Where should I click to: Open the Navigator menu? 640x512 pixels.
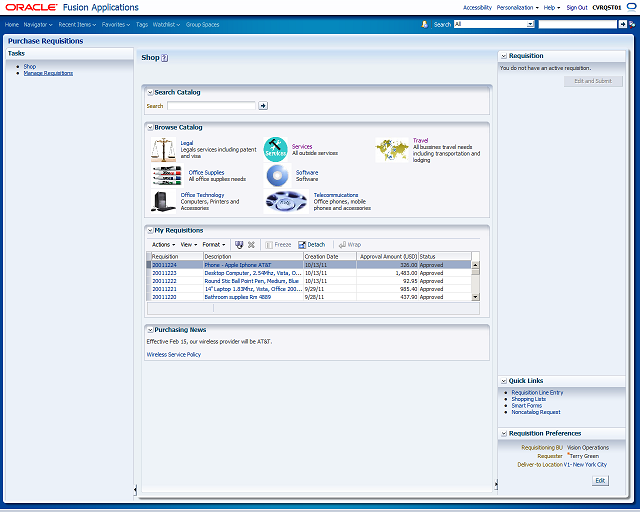(x=38, y=24)
